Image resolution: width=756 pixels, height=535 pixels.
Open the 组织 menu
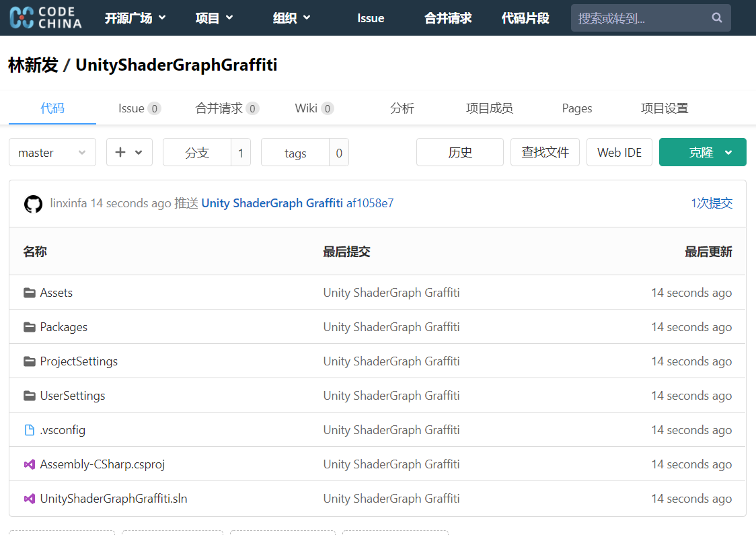(291, 17)
